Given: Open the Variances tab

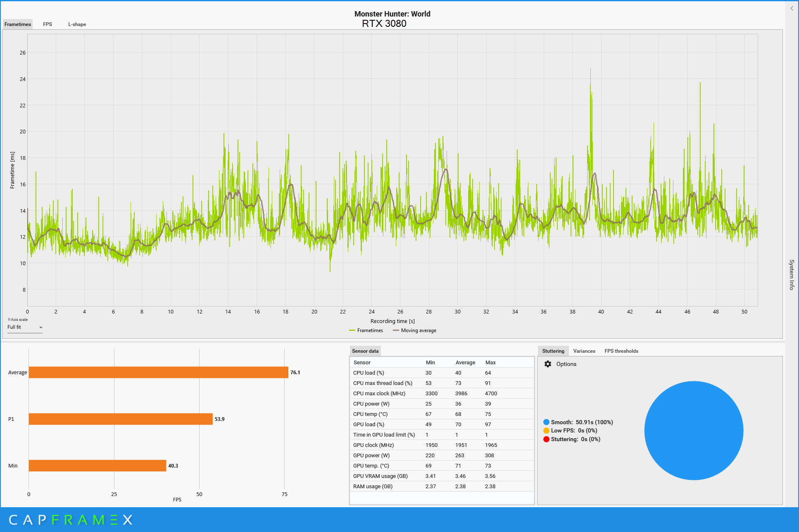Looking at the screenshot, I should pos(584,351).
